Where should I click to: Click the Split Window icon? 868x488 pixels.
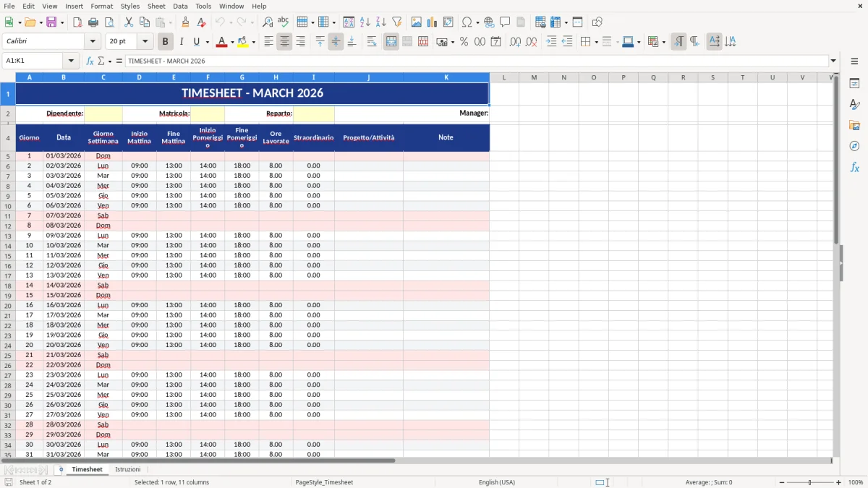tap(578, 22)
